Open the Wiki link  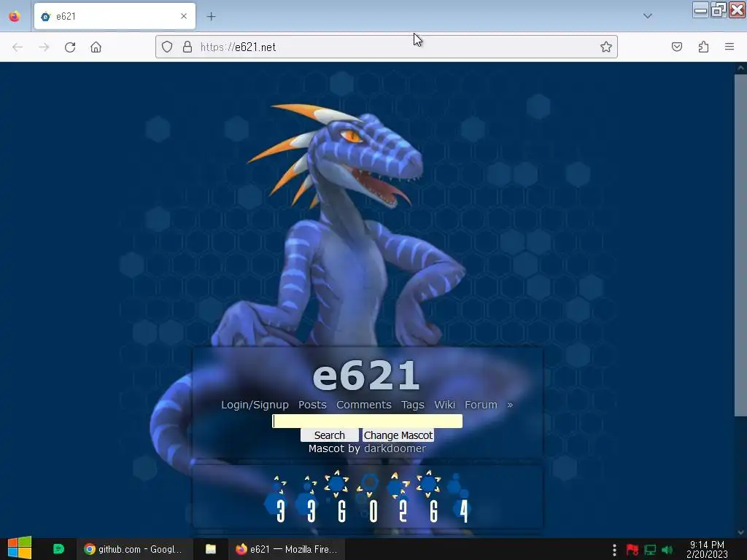(x=444, y=405)
